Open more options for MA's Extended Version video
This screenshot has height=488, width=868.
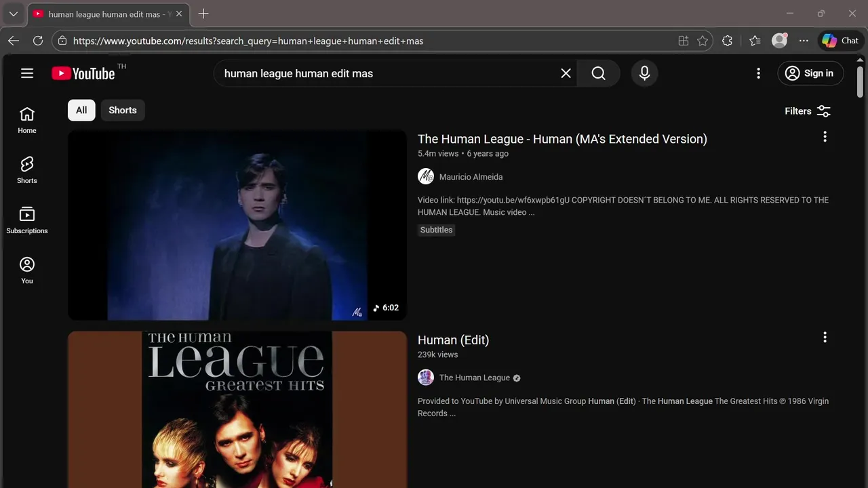[825, 137]
